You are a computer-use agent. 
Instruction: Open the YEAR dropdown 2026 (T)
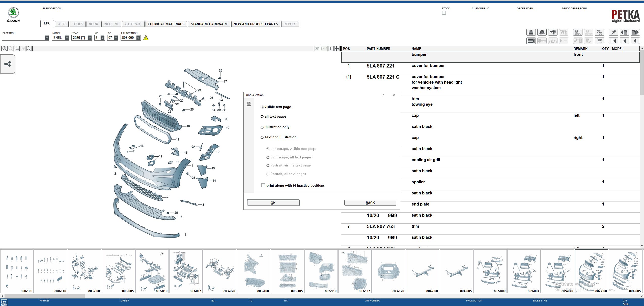click(x=90, y=38)
